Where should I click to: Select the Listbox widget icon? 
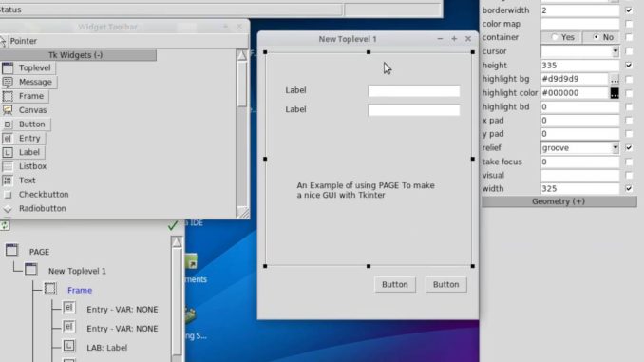click(8, 166)
